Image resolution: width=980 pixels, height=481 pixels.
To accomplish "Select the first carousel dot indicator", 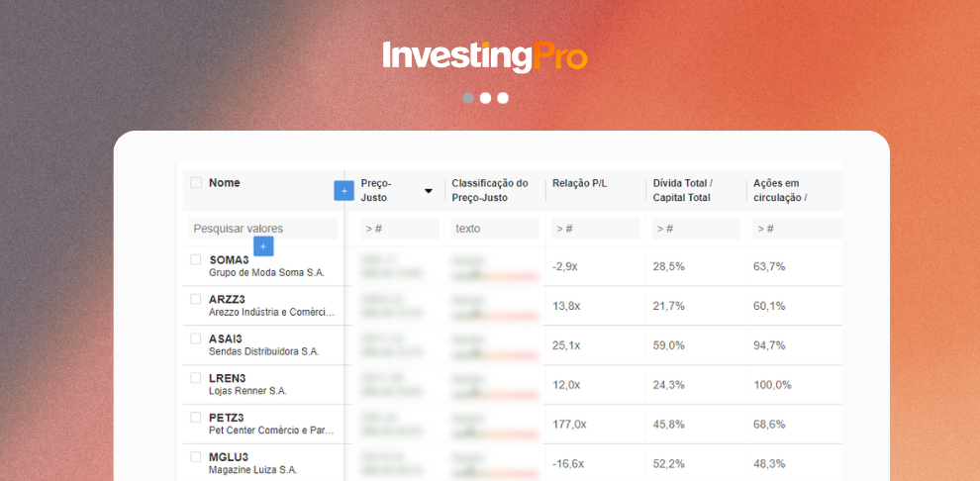I will coord(467,98).
